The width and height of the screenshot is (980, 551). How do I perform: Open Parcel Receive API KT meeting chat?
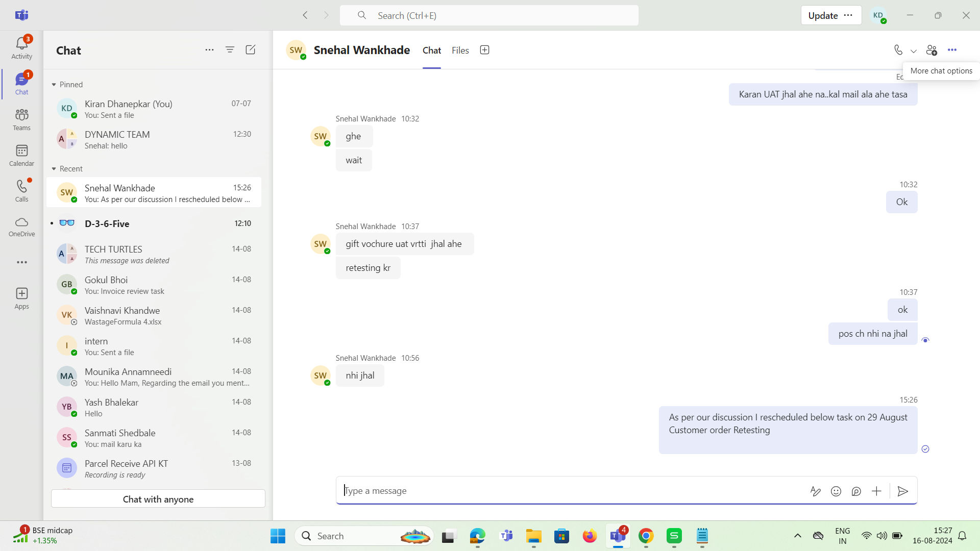point(154,468)
